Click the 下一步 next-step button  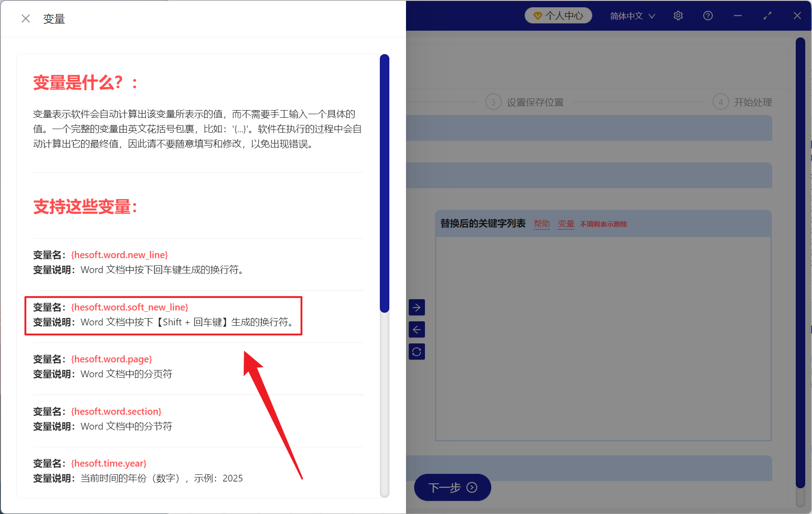pyautogui.click(x=452, y=487)
